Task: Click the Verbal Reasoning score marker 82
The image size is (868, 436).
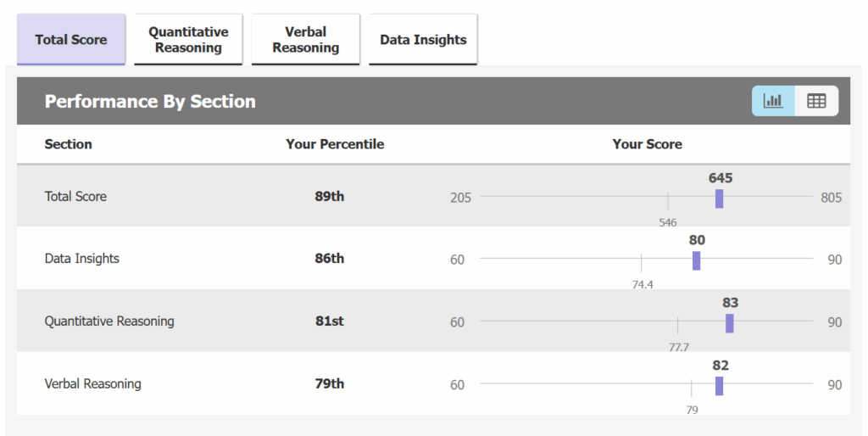Action: pyautogui.click(x=719, y=386)
